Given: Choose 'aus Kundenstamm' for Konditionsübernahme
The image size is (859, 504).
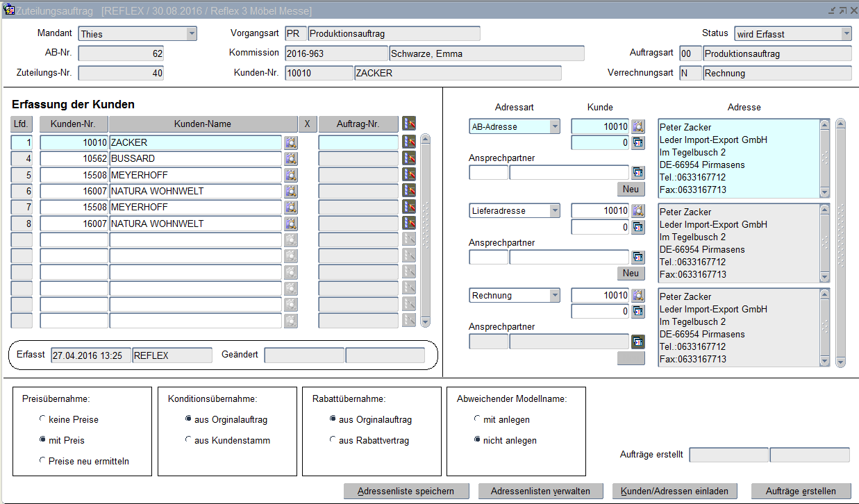Looking at the screenshot, I should pyautogui.click(x=188, y=440).
